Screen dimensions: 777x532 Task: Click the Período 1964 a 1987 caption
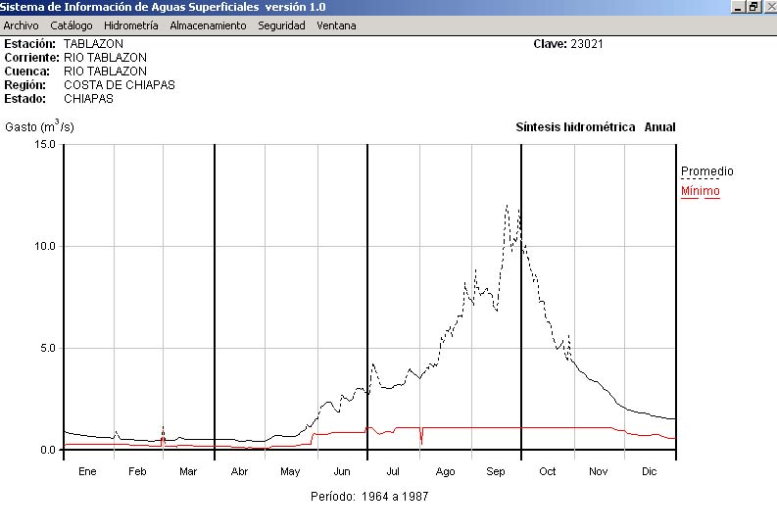(x=369, y=497)
